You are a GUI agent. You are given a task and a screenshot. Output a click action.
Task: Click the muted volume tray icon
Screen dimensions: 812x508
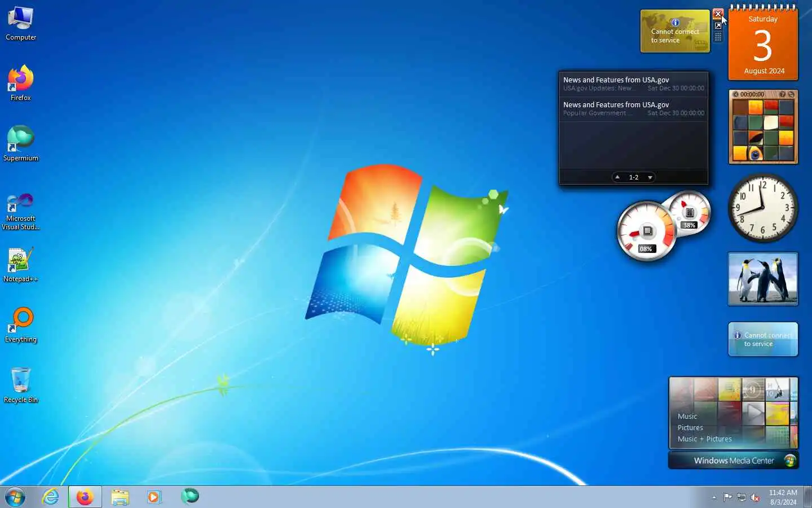click(x=756, y=497)
